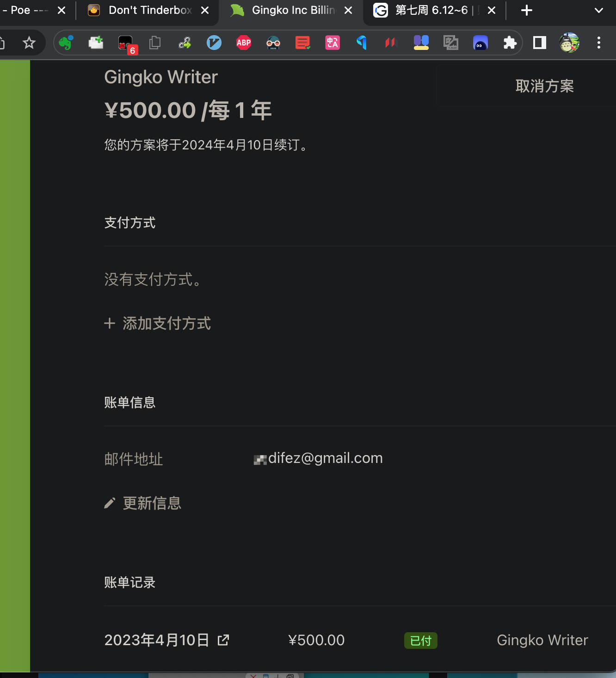Image resolution: width=616 pixels, height=678 pixels.
Task: Bookmark this page with the star icon
Action: (29, 43)
